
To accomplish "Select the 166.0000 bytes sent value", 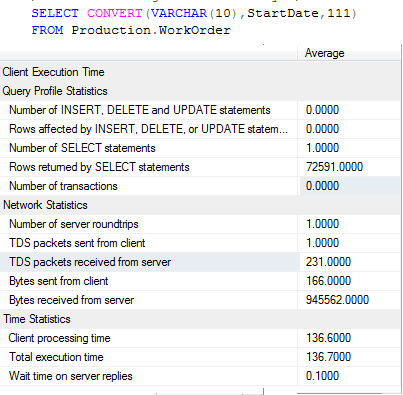I will tap(328, 281).
